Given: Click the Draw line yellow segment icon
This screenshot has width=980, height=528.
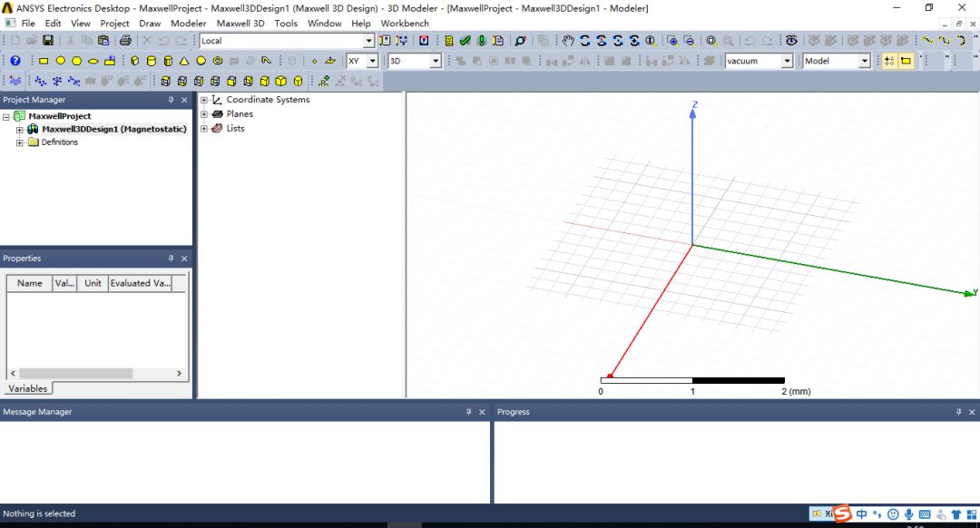Looking at the screenshot, I should pos(927,41).
